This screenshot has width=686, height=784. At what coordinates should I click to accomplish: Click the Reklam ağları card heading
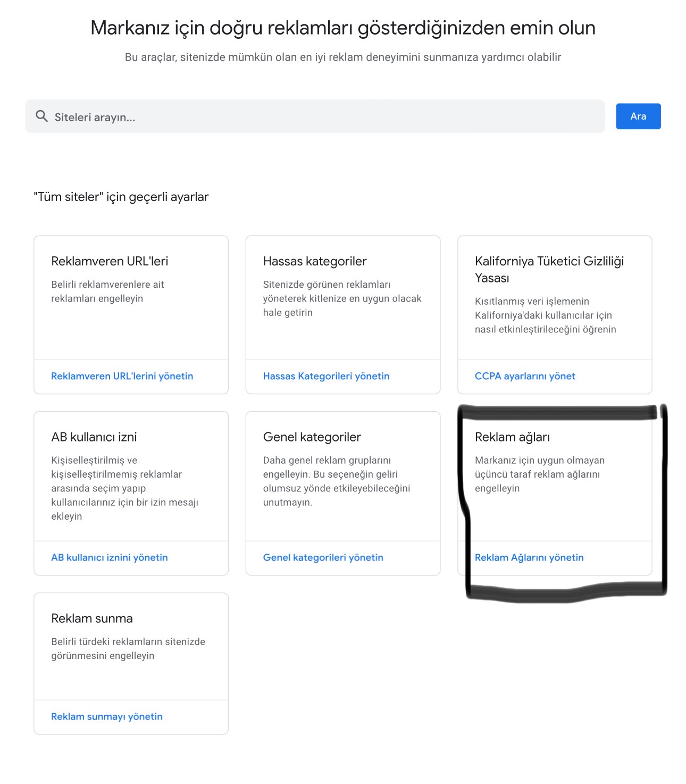[x=512, y=437]
